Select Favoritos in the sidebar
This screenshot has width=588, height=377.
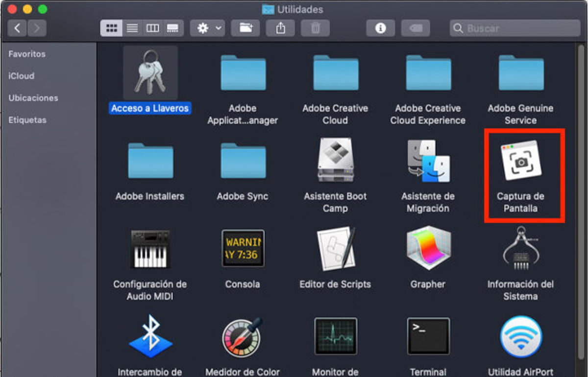coord(27,54)
